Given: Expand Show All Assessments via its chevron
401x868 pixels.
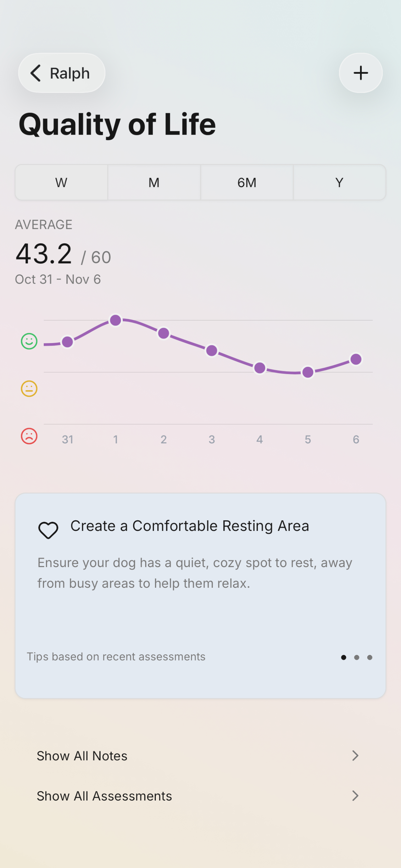Looking at the screenshot, I should (355, 796).
